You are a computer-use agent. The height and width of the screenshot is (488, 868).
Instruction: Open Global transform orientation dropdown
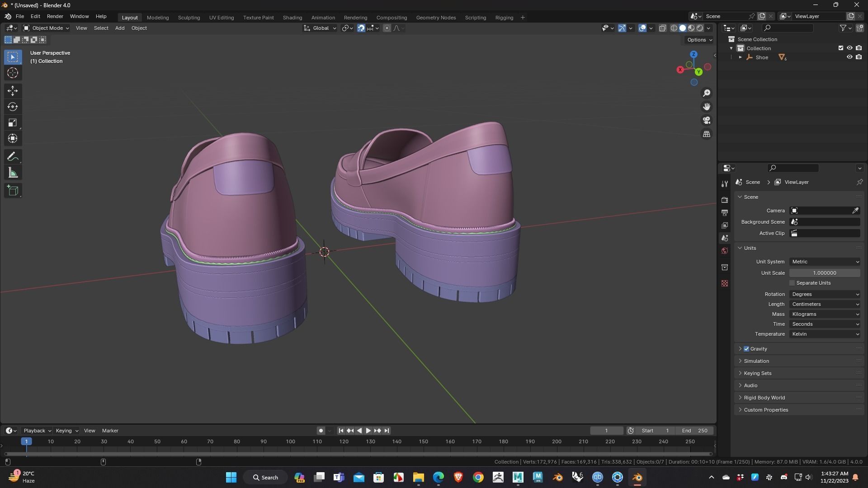[320, 28]
